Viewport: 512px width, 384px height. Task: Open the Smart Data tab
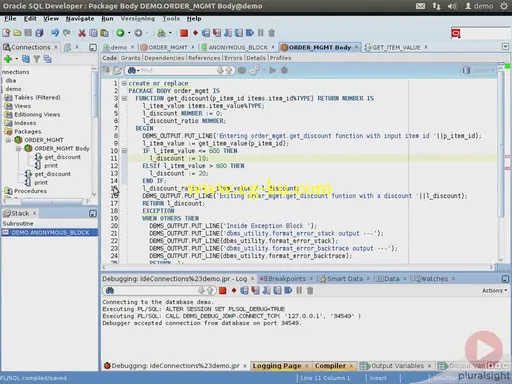click(345, 279)
